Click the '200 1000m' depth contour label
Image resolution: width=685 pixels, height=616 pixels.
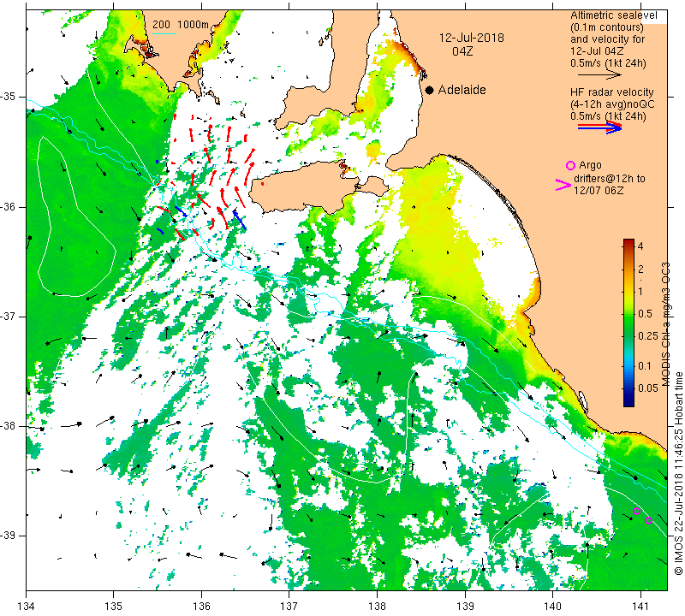click(x=181, y=25)
